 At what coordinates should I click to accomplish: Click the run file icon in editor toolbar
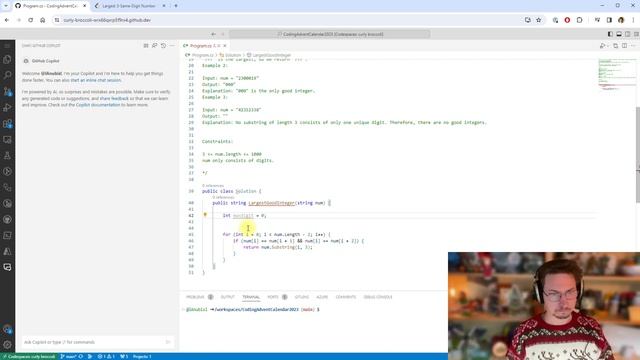pos(602,46)
